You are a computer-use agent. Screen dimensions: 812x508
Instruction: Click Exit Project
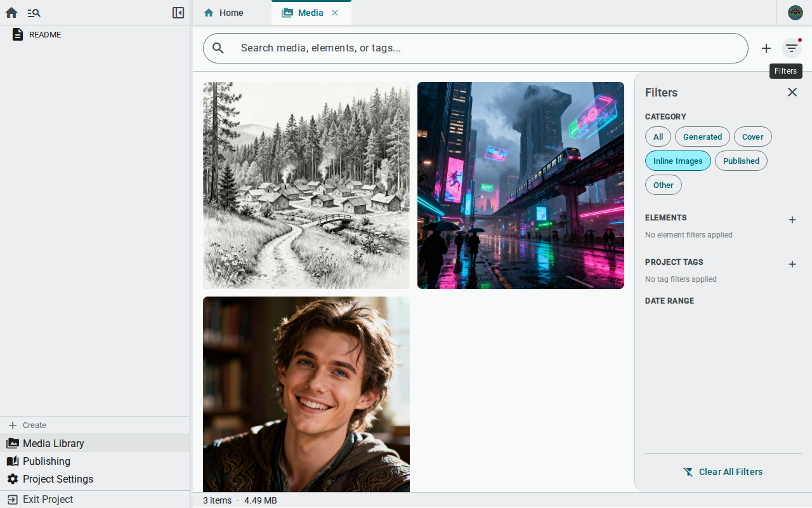point(95,499)
